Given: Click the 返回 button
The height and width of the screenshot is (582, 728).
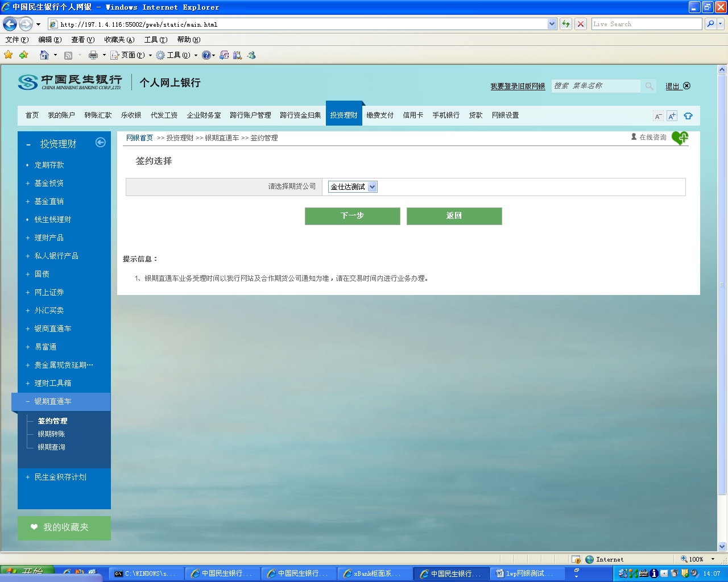Looking at the screenshot, I should (x=454, y=216).
